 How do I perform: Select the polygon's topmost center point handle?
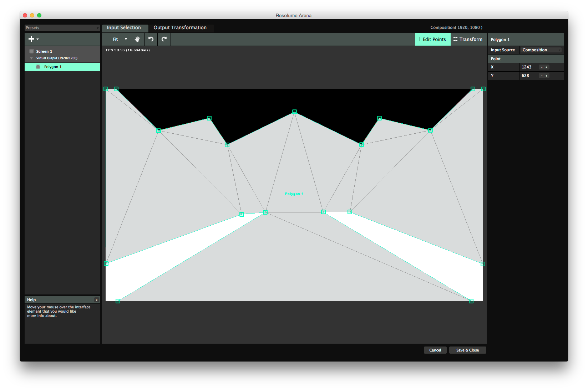tap(294, 112)
